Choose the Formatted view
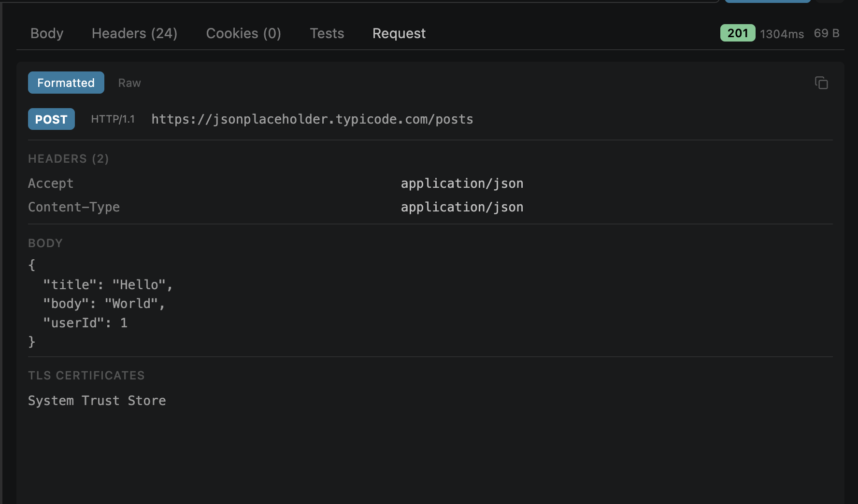The image size is (858, 504). (x=66, y=83)
